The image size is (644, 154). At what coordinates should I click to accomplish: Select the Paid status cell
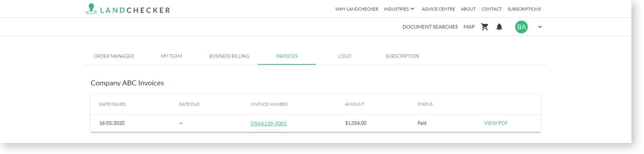(422, 123)
